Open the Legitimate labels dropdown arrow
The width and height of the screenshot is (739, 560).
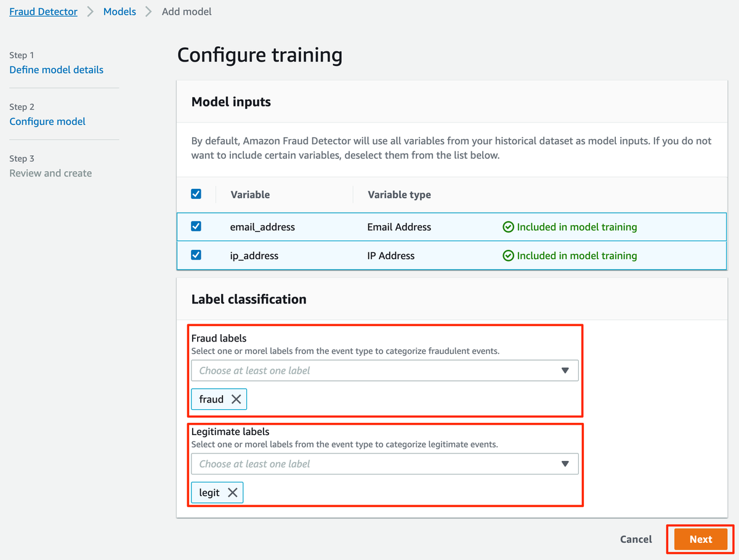(x=565, y=464)
